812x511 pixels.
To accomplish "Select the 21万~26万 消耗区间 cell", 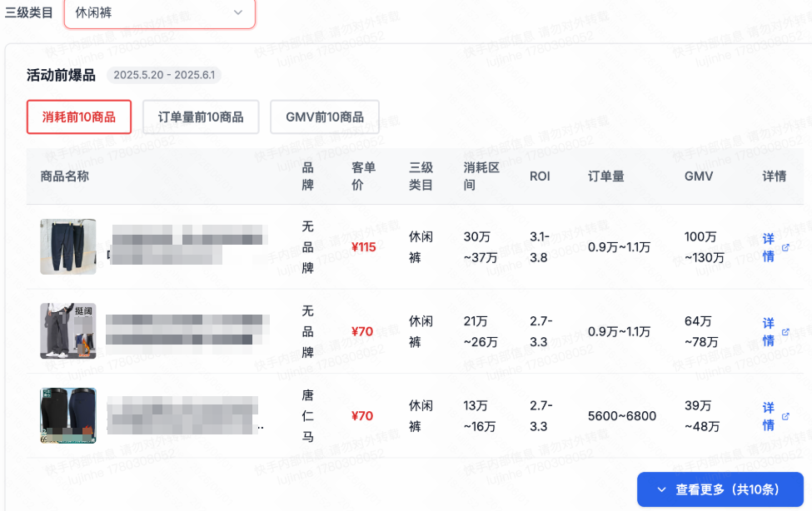I will [x=480, y=331].
